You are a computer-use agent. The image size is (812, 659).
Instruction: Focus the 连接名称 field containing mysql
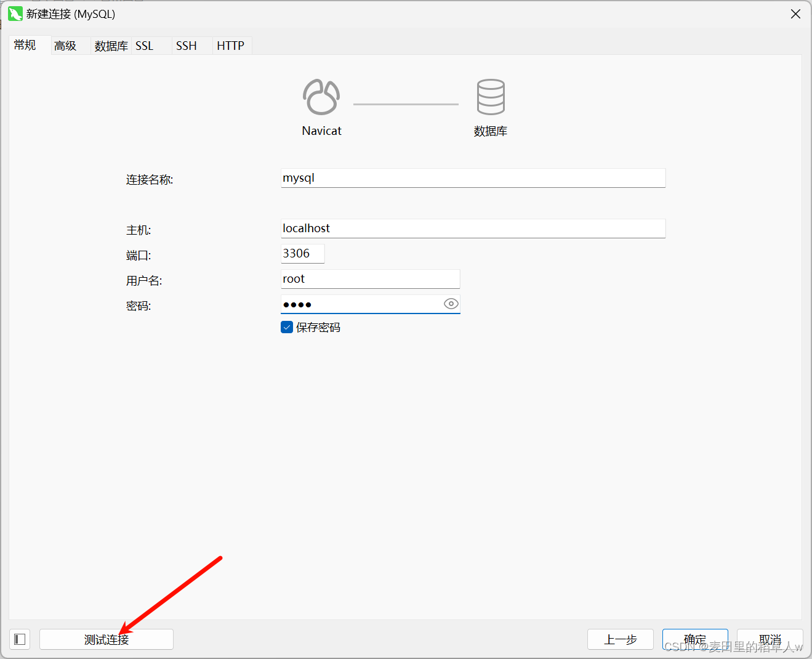click(473, 178)
